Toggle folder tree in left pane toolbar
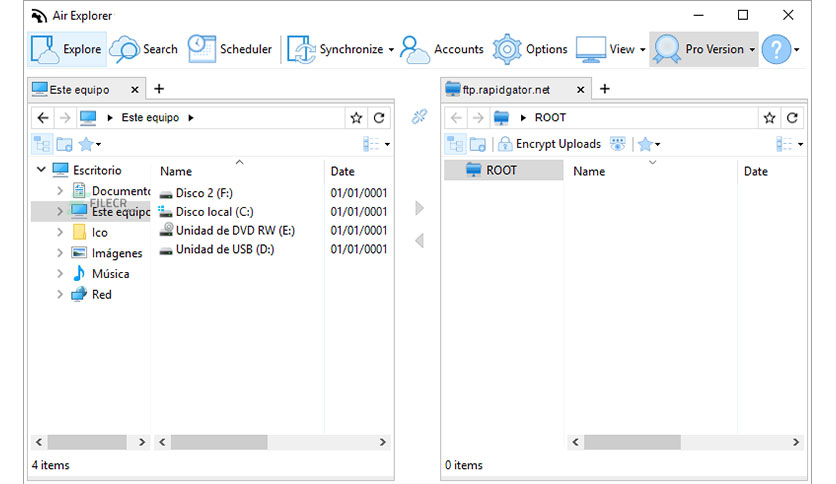Viewport: 836px width, 484px height. pos(42,144)
